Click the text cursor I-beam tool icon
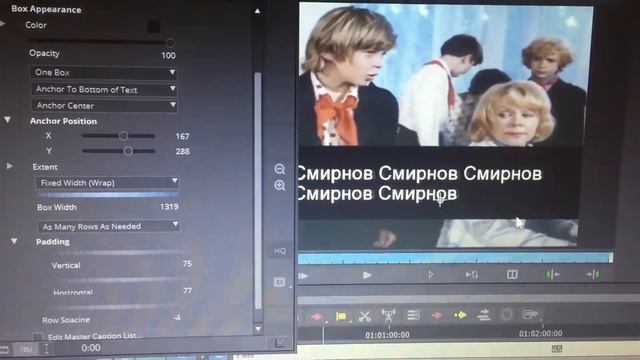Screen dimensions: 640x360 [47, 349]
